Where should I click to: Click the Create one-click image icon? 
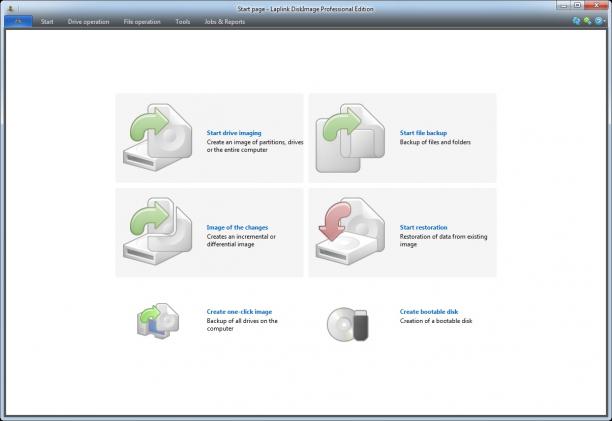tap(158, 321)
